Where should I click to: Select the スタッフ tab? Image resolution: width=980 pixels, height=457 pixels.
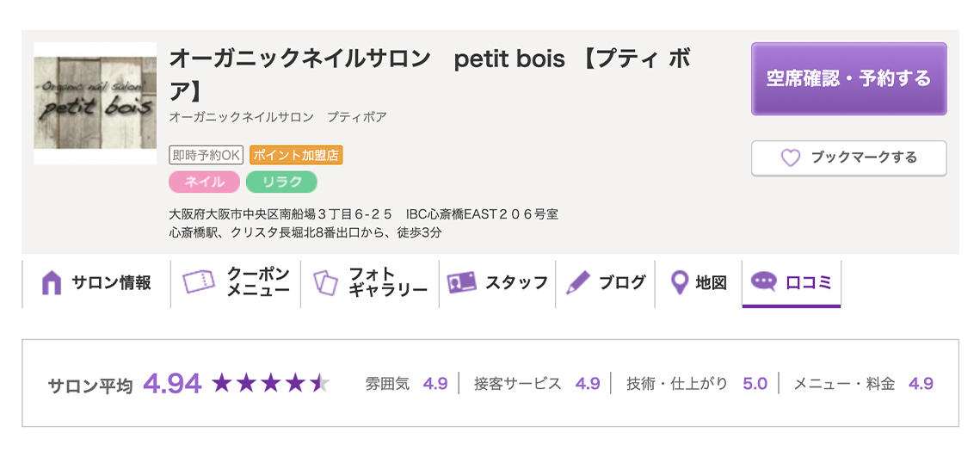(x=497, y=284)
